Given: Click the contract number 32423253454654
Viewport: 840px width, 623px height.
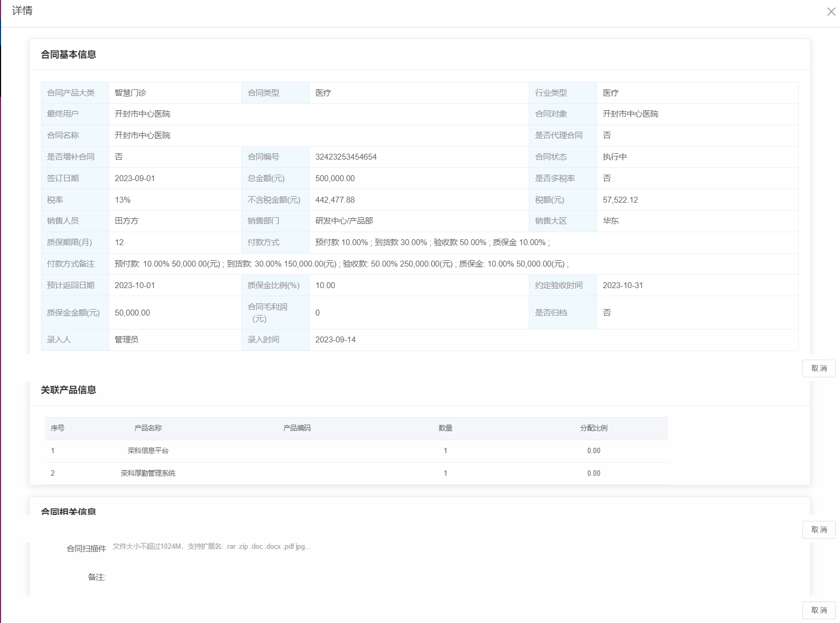Looking at the screenshot, I should tap(346, 157).
